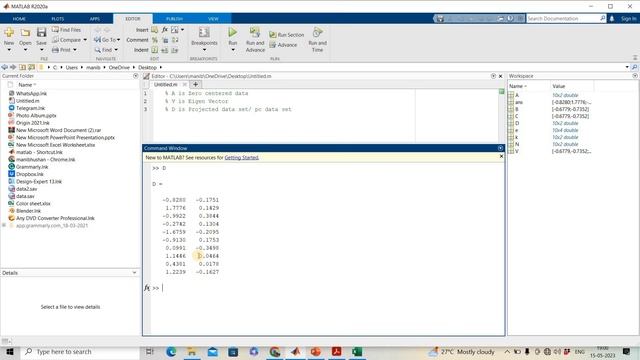Viewport: 640px width, 360px height.
Task: Click the Find search tool
Action: (x=103, y=50)
